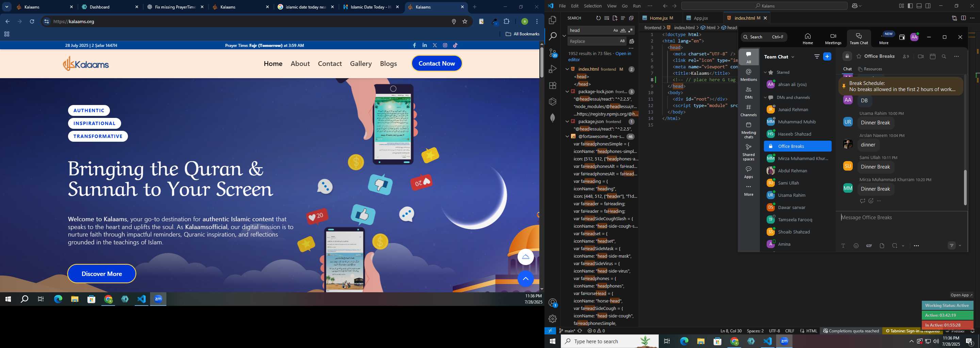Switch to App.jsx editor tab

(701, 18)
